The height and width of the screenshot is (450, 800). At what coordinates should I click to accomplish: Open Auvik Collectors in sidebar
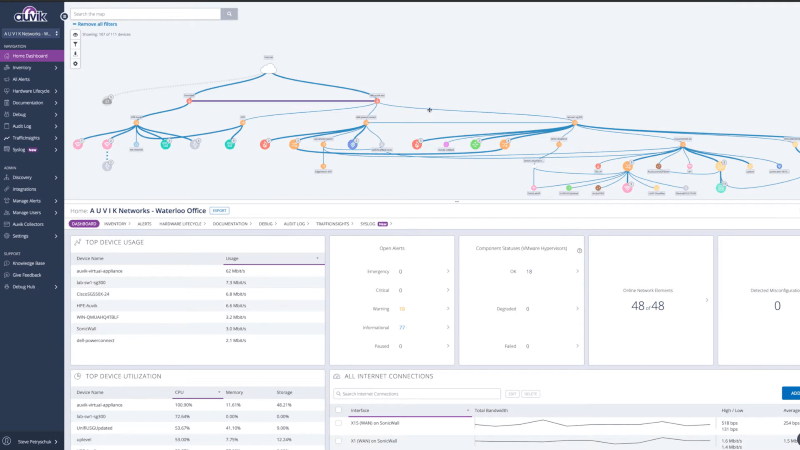(x=28, y=224)
